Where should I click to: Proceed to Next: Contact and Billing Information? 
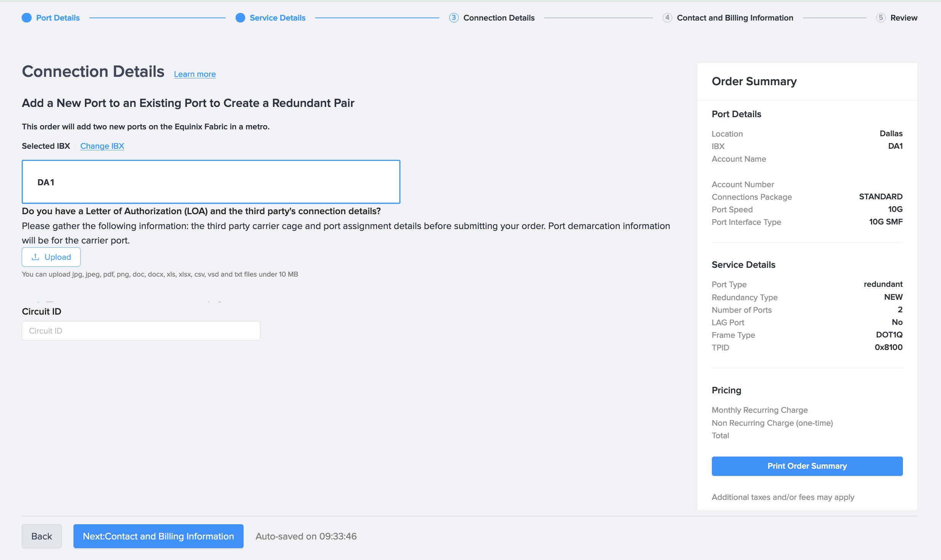point(158,536)
